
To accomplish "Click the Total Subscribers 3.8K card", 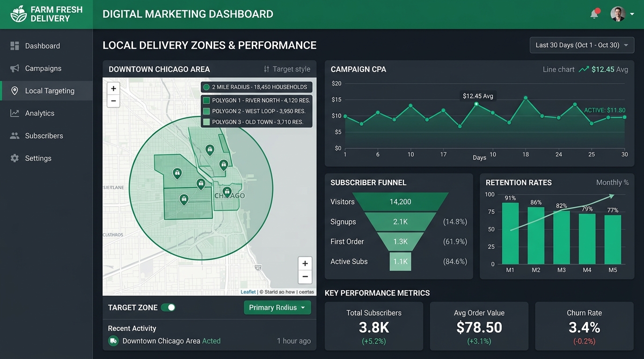I will coord(373,326).
